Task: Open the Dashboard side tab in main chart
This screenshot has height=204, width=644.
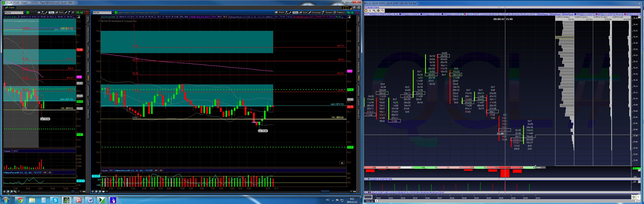Action: [x=359, y=90]
